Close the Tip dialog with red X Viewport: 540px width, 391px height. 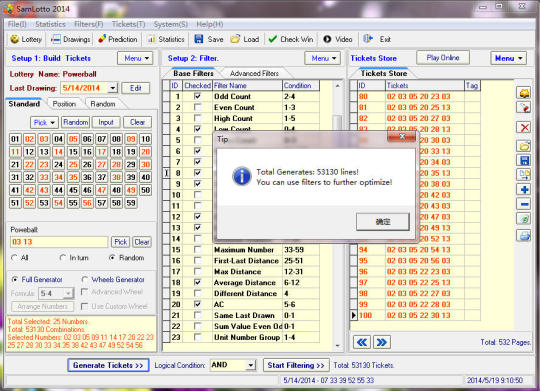click(402, 137)
